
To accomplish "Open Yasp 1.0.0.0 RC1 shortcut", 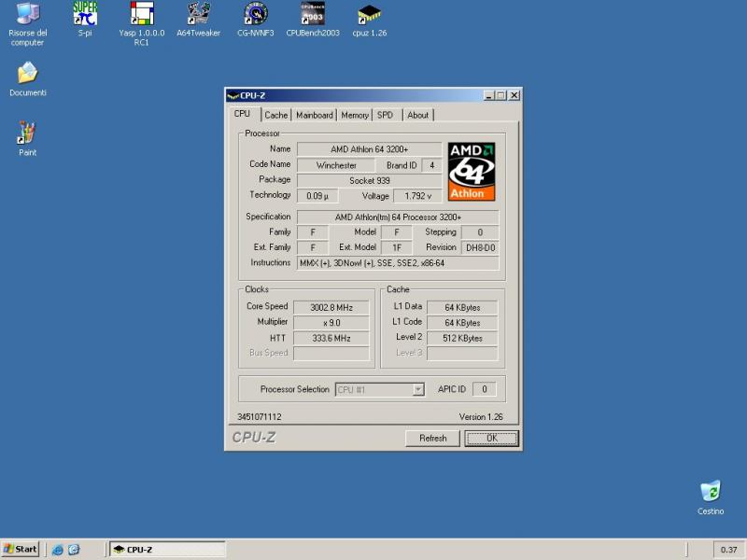I will point(142,24).
